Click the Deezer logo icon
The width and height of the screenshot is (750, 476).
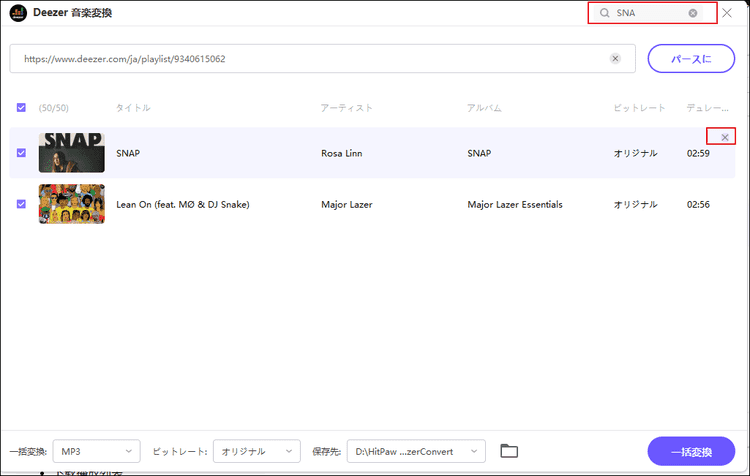pyautogui.click(x=18, y=13)
